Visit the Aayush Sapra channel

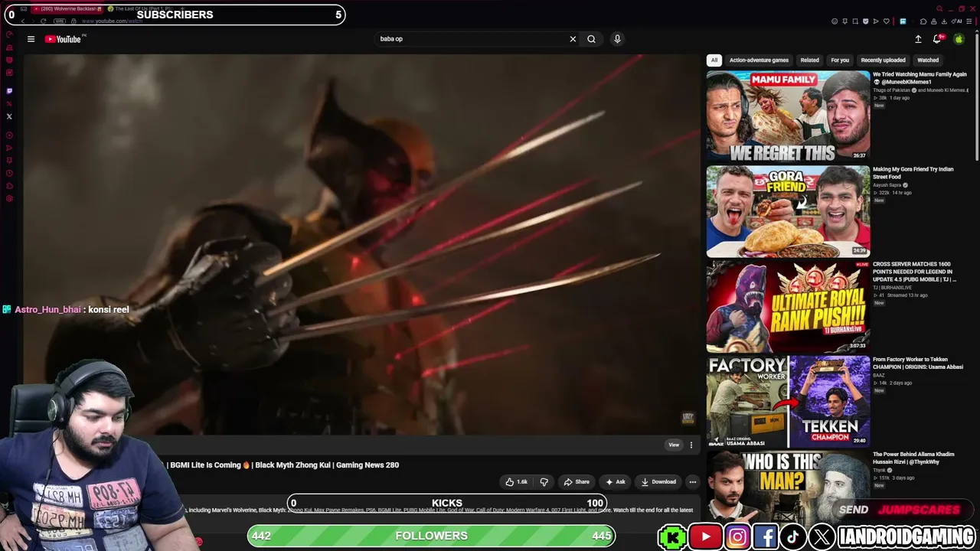[887, 185]
